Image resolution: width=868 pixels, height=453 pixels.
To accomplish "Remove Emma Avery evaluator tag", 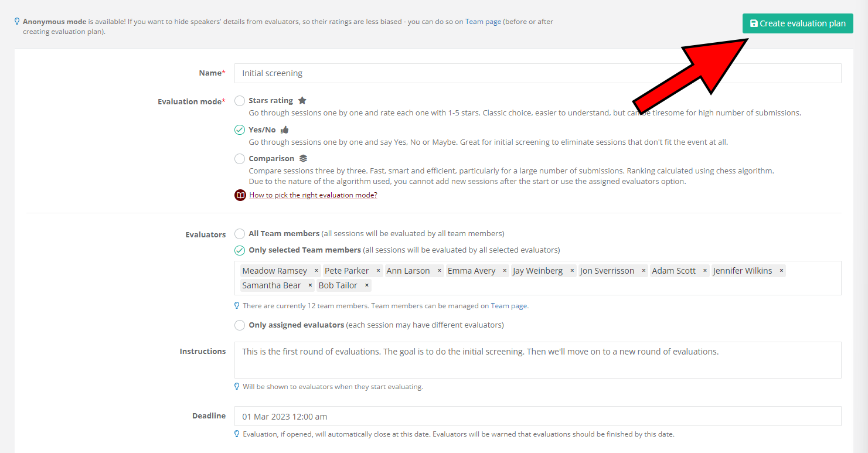I will [505, 271].
